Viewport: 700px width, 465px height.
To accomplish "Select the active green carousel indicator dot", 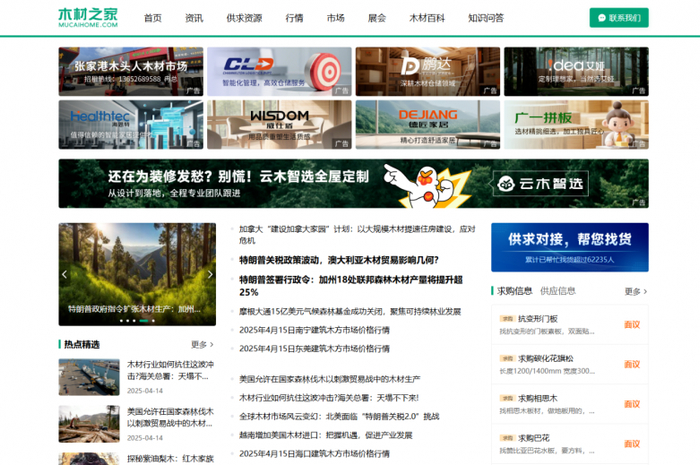I will (x=143, y=320).
